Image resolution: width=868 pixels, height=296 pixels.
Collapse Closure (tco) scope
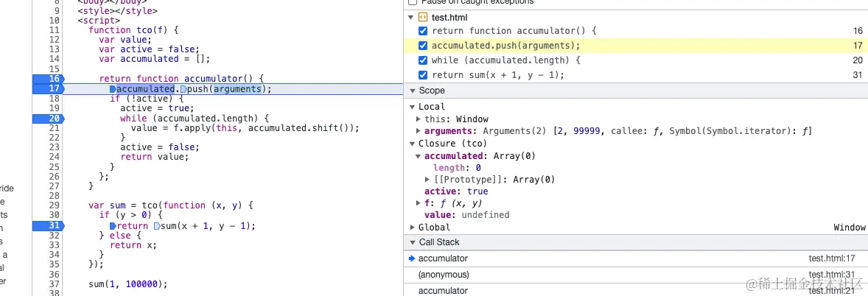pyautogui.click(x=412, y=144)
